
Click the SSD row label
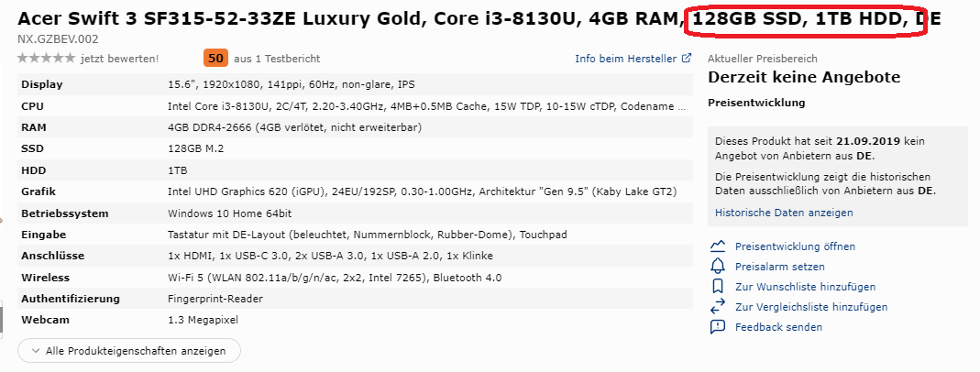click(x=32, y=148)
